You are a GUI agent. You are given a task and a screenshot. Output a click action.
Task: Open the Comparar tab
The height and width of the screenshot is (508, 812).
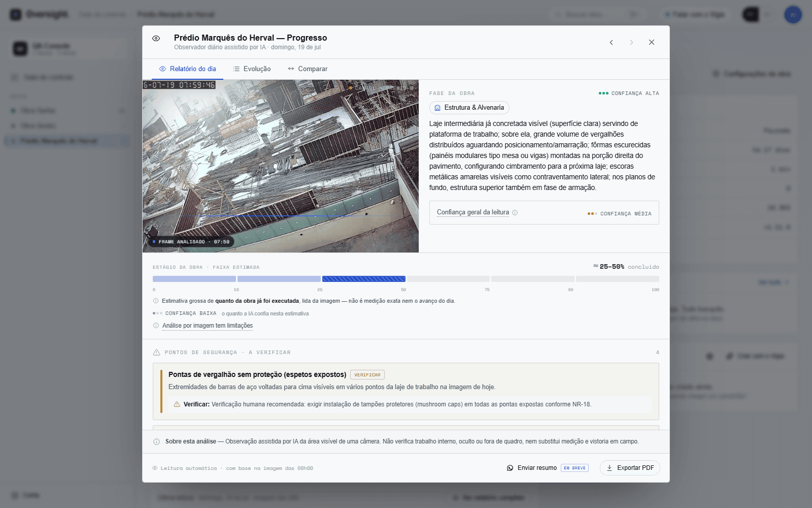(x=308, y=69)
